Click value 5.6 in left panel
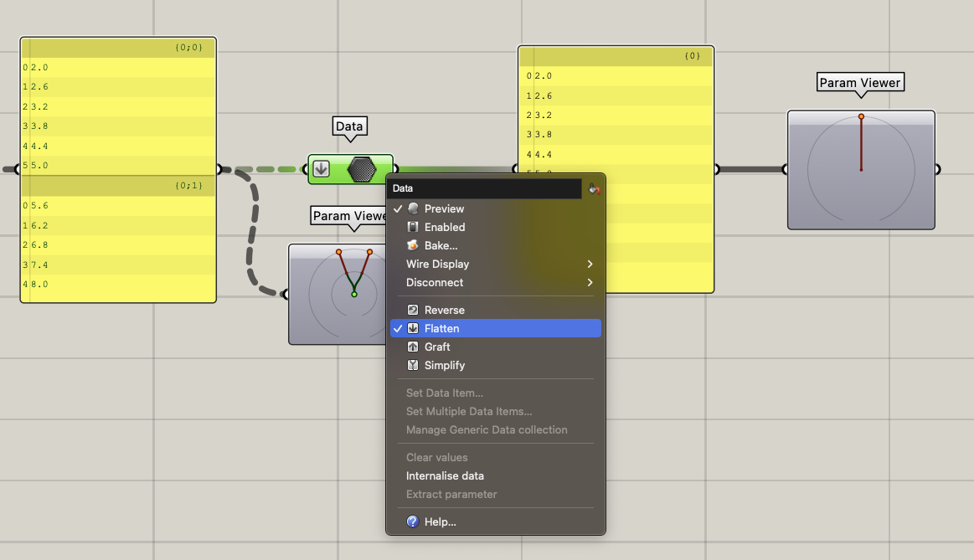 (x=39, y=205)
